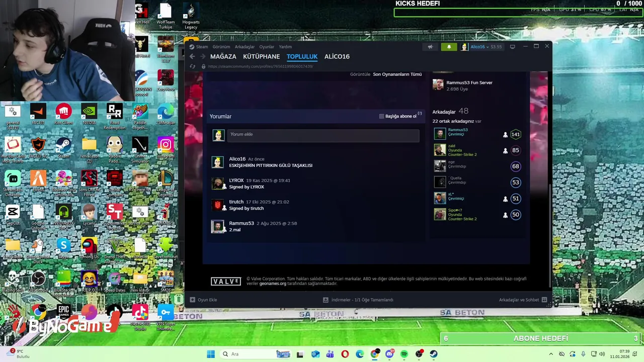Open the Son Oynananların Tümü view filter

(397, 74)
